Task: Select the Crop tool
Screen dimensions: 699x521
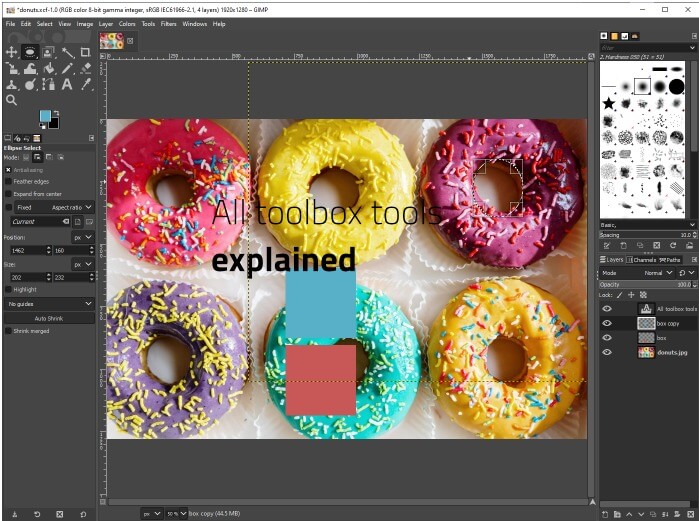Action: tap(86, 52)
